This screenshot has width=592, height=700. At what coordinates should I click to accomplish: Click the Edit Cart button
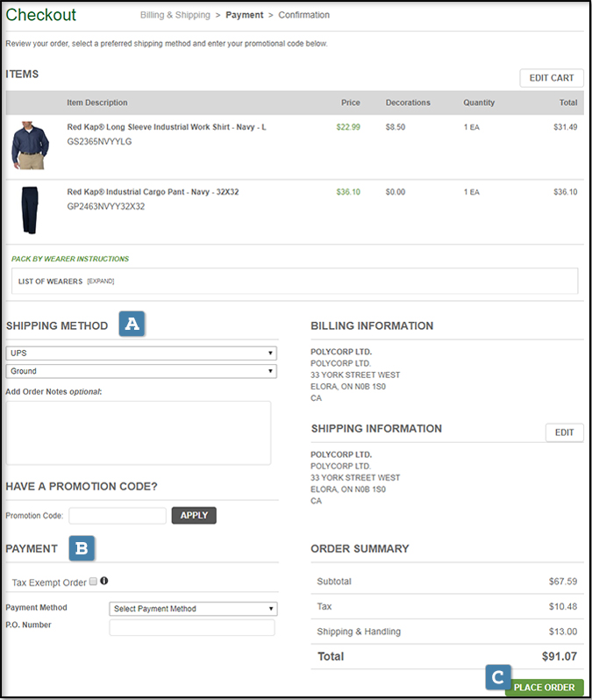(x=551, y=78)
